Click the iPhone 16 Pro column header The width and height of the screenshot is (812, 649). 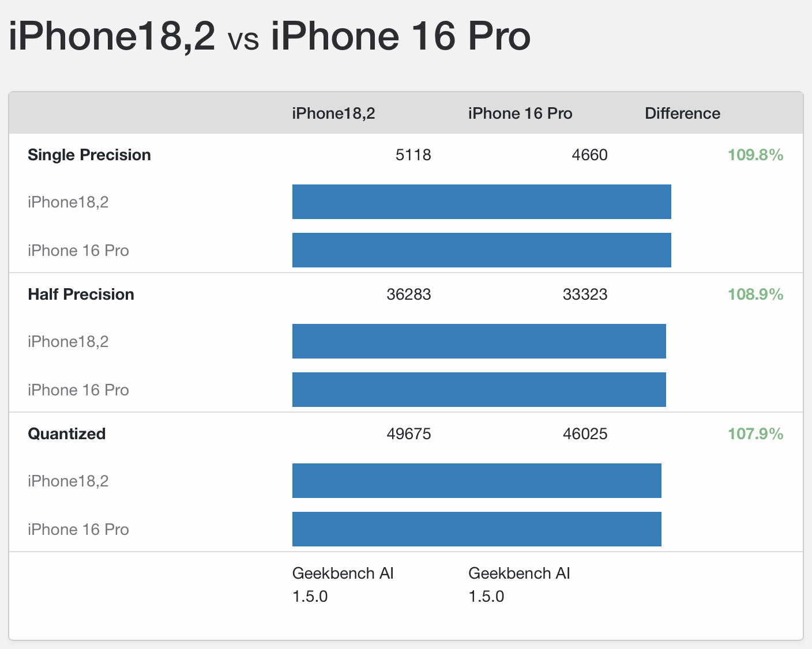pyautogui.click(x=520, y=114)
